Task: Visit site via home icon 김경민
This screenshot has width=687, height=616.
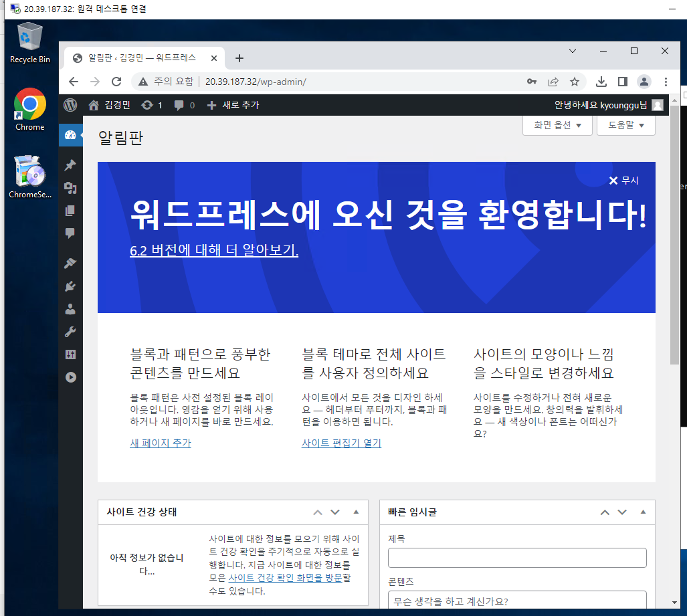Action: pyautogui.click(x=94, y=105)
